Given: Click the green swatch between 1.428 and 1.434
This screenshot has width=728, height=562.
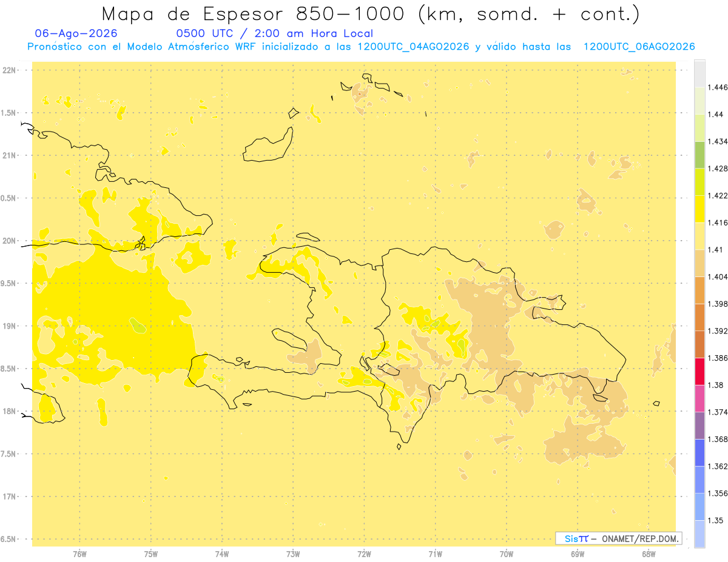Looking at the screenshot, I should [x=699, y=155].
